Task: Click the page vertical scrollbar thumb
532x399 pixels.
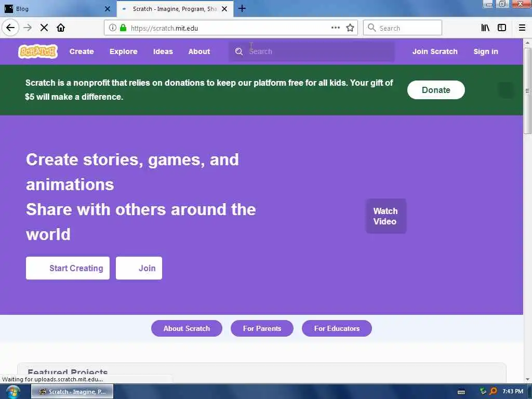Action: point(527,91)
